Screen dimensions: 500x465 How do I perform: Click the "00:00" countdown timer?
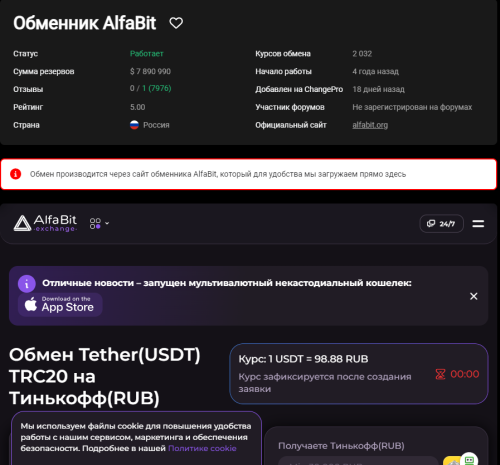[x=465, y=374]
